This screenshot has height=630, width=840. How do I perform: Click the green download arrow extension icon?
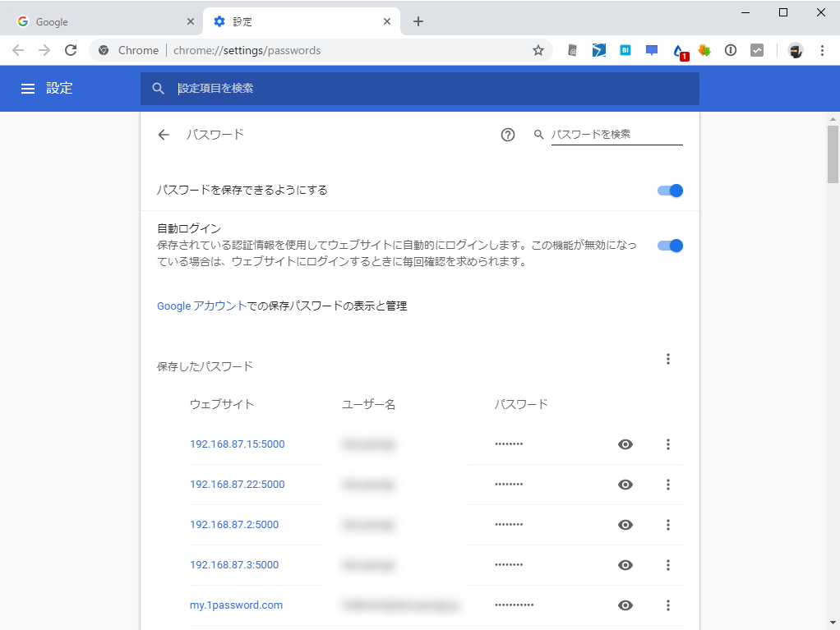tap(704, 50)
